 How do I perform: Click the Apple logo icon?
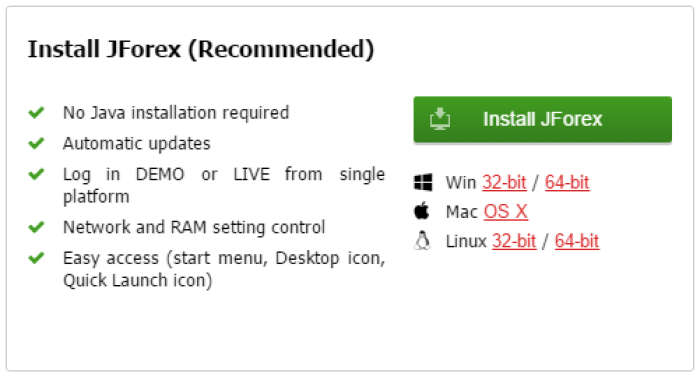tap(422, 211)
